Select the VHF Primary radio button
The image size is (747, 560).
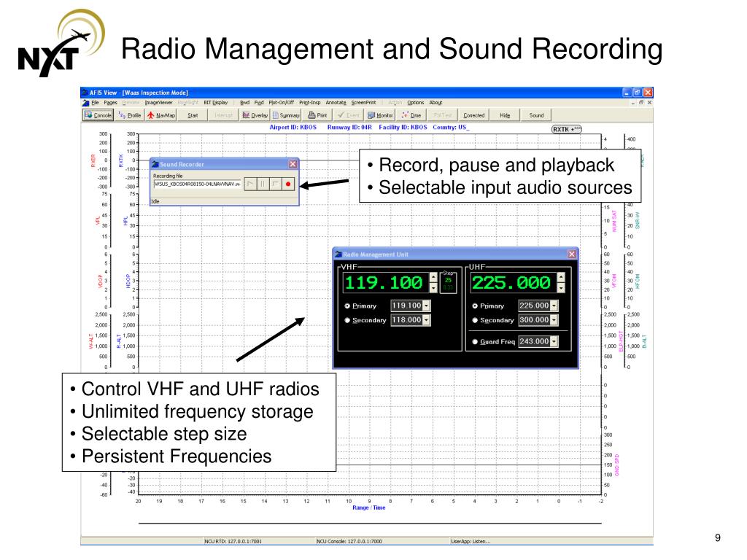(x=347, y=306)
